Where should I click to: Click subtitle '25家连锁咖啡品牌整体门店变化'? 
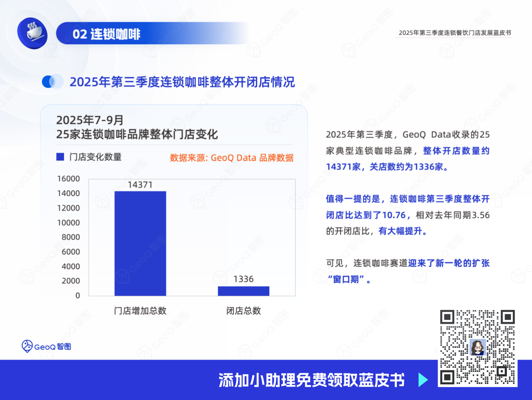pyautogui.click(x=137, y=134)
